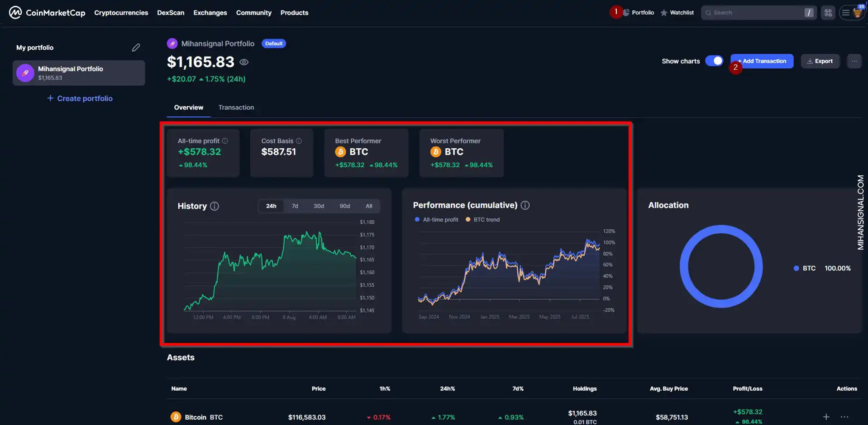Open the Cryptocurrencies menu
The image size is (868, 425).
pos(121,13)
